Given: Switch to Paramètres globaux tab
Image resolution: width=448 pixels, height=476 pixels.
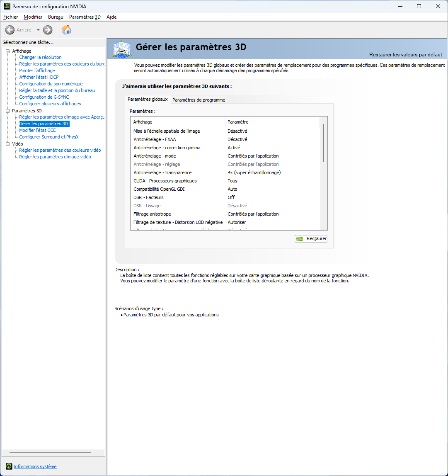Looking at the screenshot, I should (x=148, y=99).
